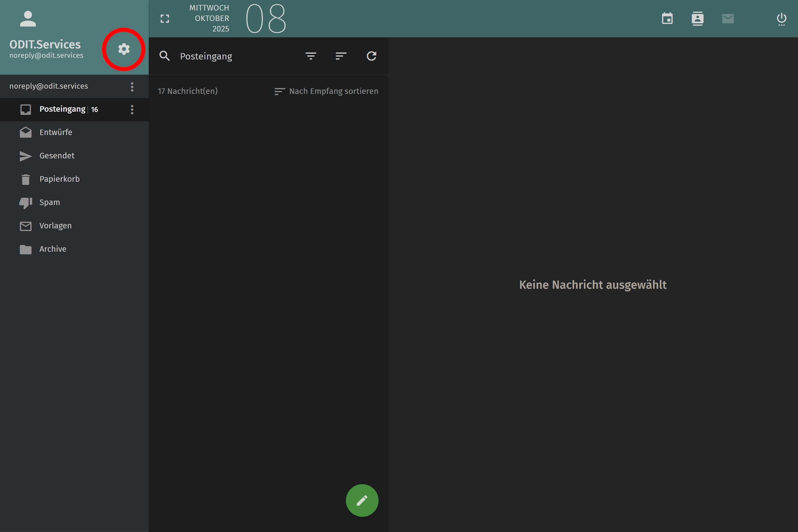Click the user avatar icon
798x532 pixels.
(28, 19)
